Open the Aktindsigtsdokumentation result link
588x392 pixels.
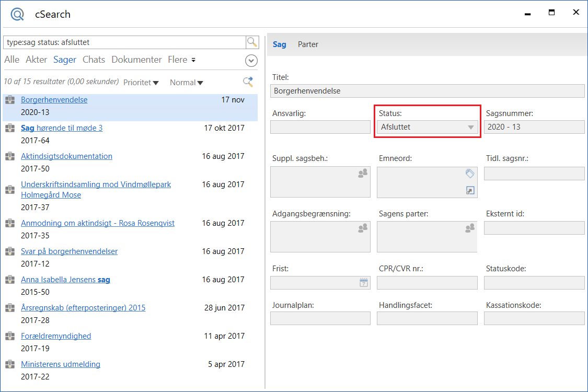(66, 156)
